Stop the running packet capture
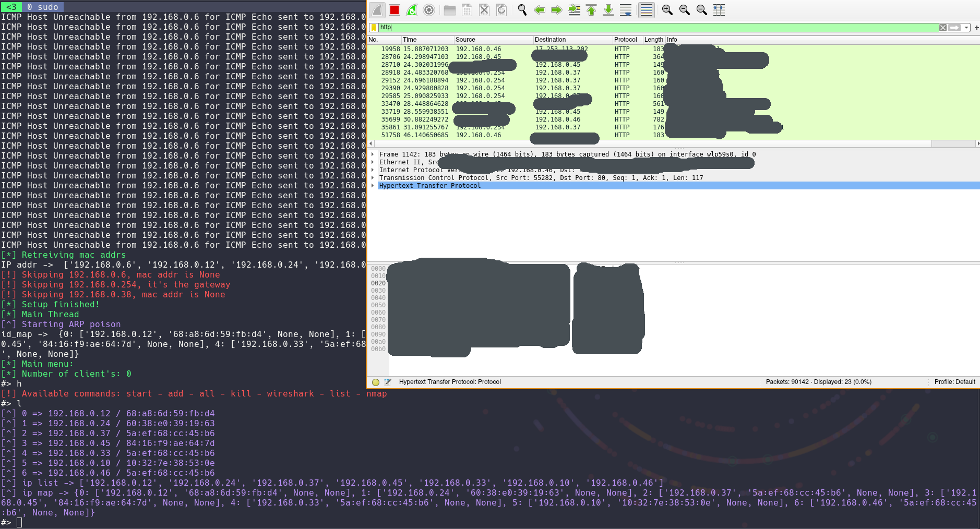The image size is (980, 529). (395, 10)
